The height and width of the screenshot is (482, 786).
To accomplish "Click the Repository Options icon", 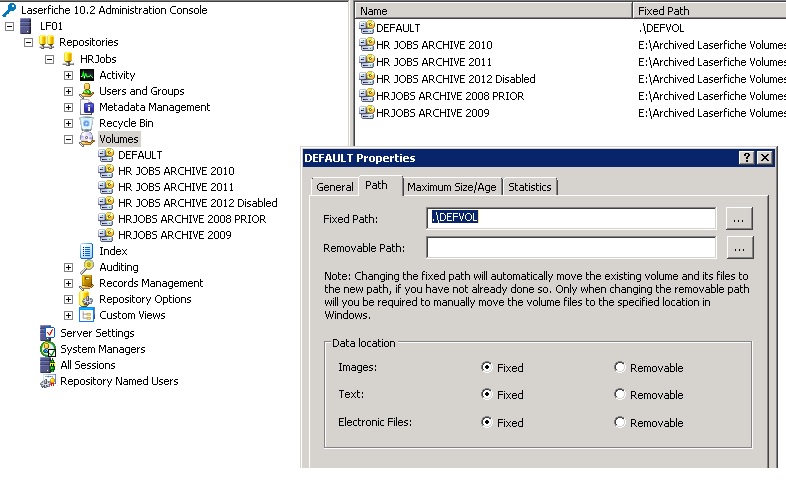I will [x=87, y=299].
